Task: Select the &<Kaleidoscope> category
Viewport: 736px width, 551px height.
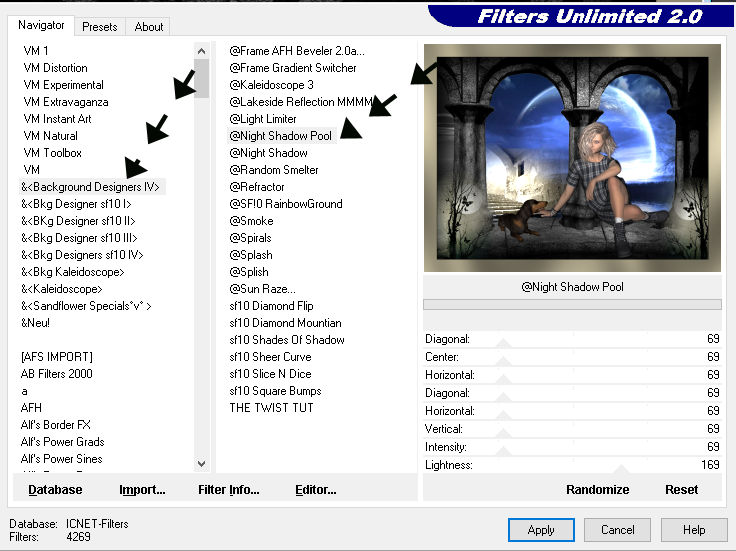Action: (61, 289)
